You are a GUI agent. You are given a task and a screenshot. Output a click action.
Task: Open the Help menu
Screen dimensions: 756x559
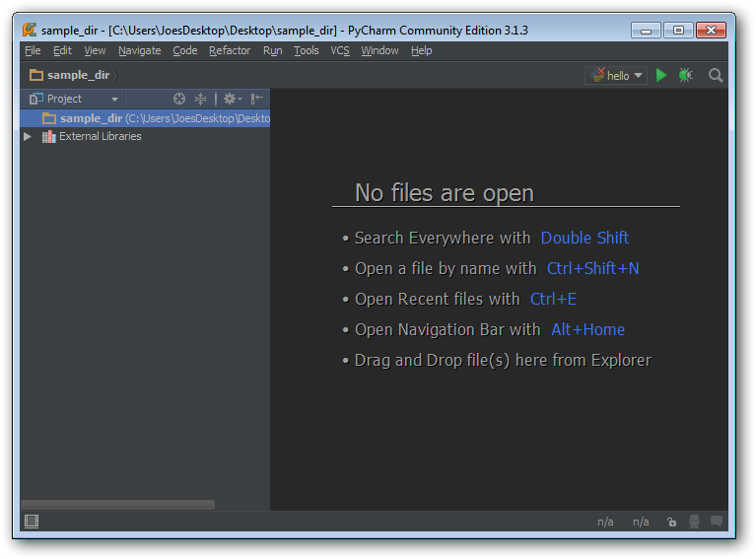pos(422,50)
